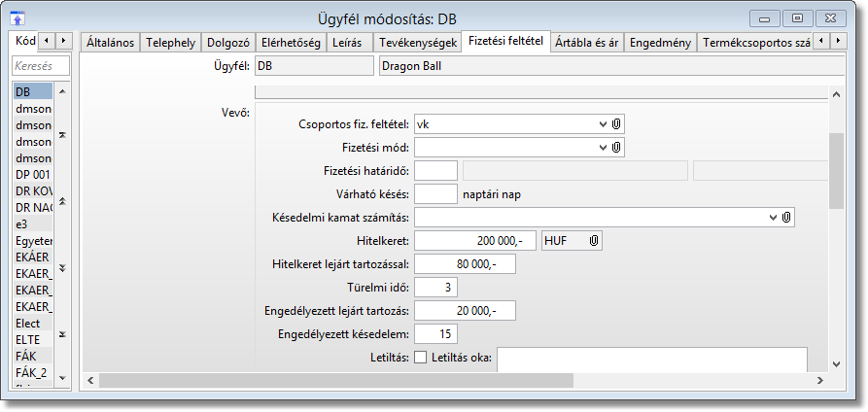Click the attachment icon beside Csoportos fiz. feltétel
Image resolution: width=868 pixels, height=412 pixels.
click(616, 123)
